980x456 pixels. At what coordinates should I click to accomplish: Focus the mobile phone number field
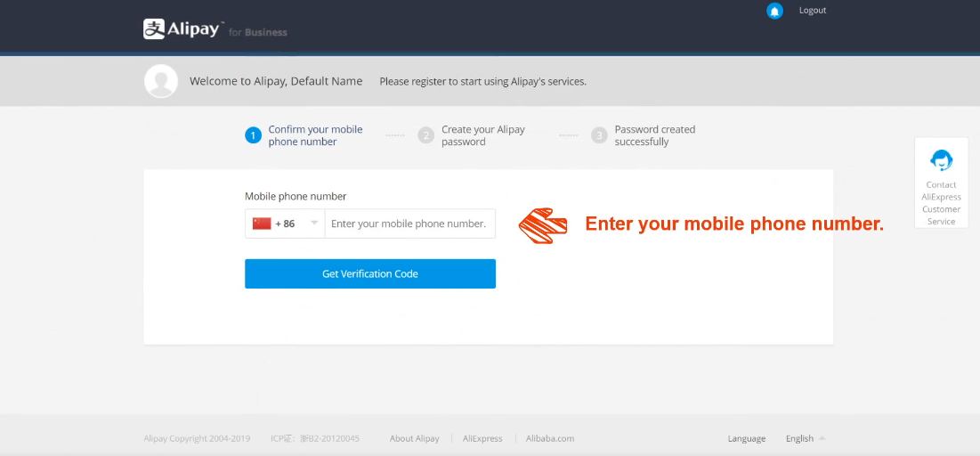410,224
